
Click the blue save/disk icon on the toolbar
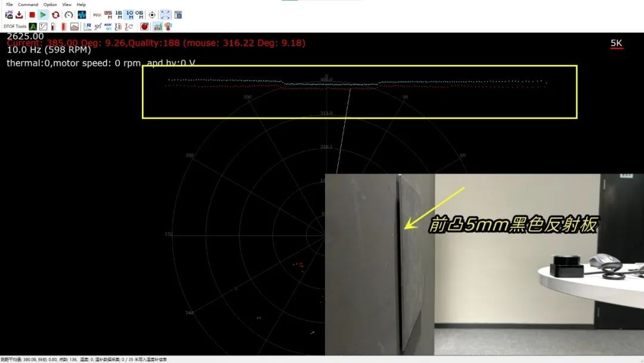(x=178, y=15)
